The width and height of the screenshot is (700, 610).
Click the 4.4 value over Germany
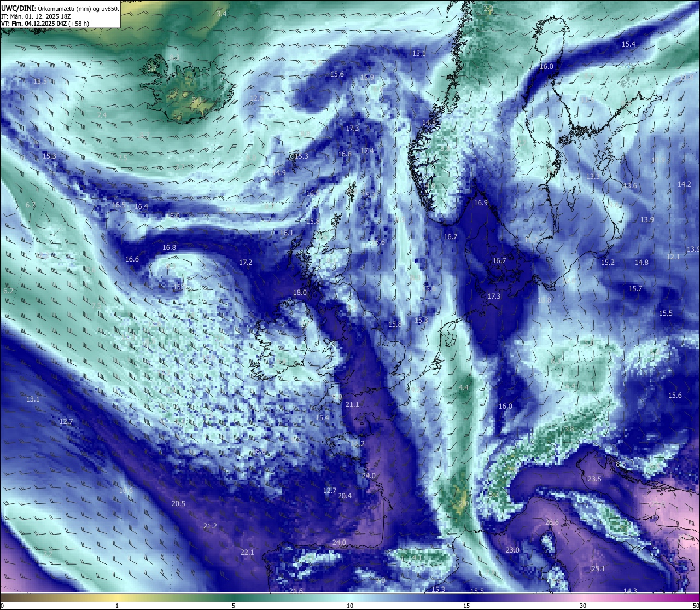click(464, 388)
